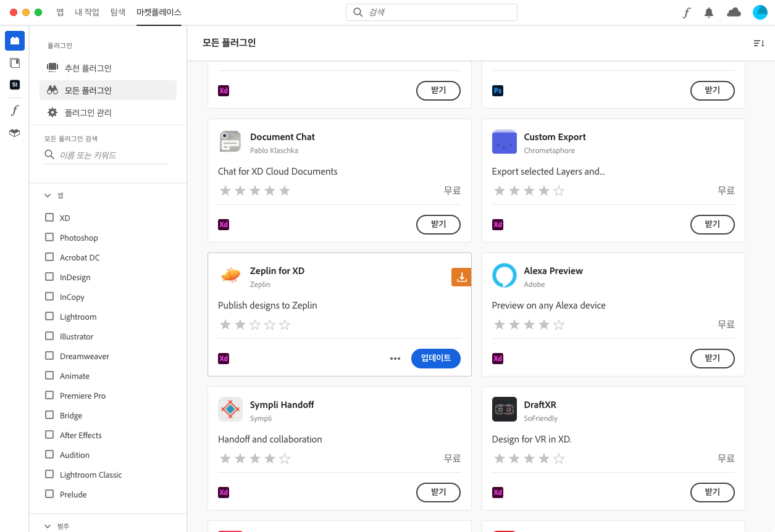
Task: Click 업데이트 for Zeplin for XD
Action: (436, 358)
